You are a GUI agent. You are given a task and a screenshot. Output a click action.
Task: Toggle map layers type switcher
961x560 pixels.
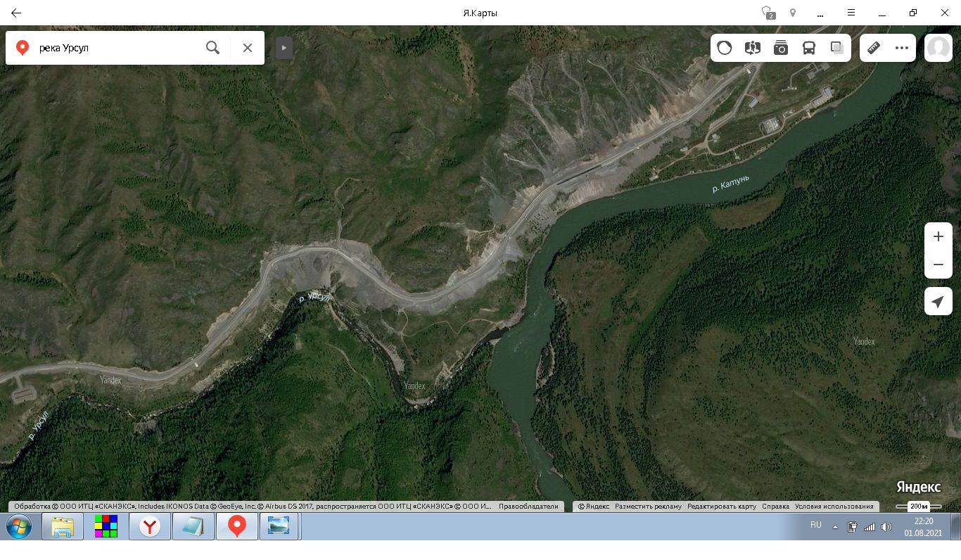coord(836,48)
